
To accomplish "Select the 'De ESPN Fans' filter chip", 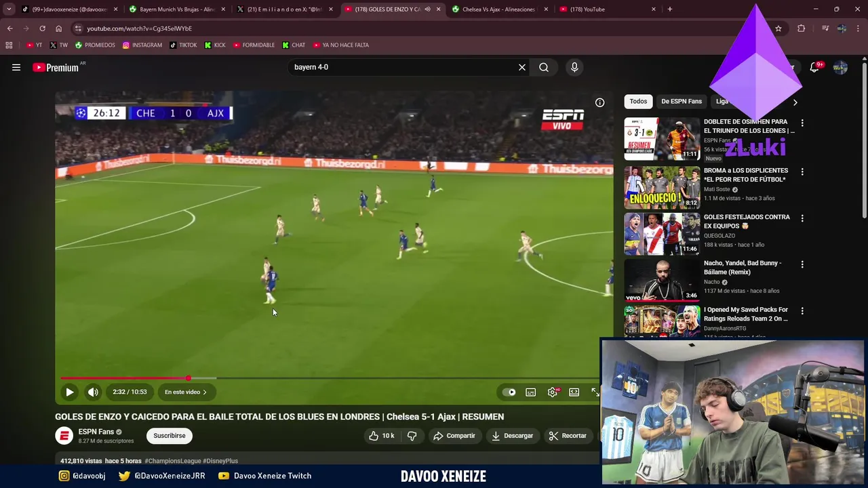I will [682, 102].
